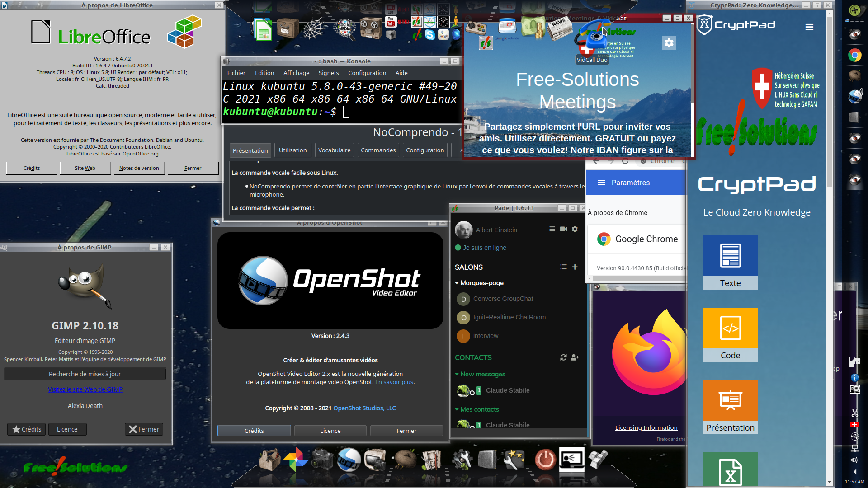Screen dimensions: 868x488
Task: Open CryptPad Texte document tile
Action: click(x=731, y=263)
